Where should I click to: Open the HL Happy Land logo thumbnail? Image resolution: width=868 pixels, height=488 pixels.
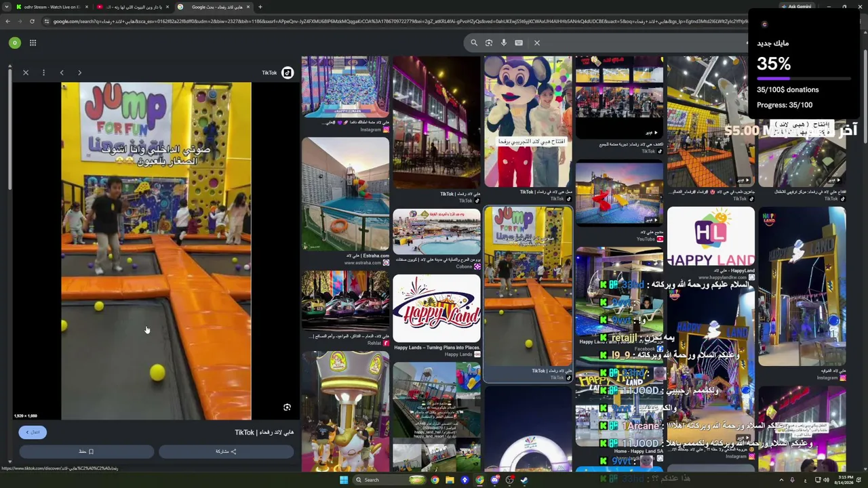710,236
